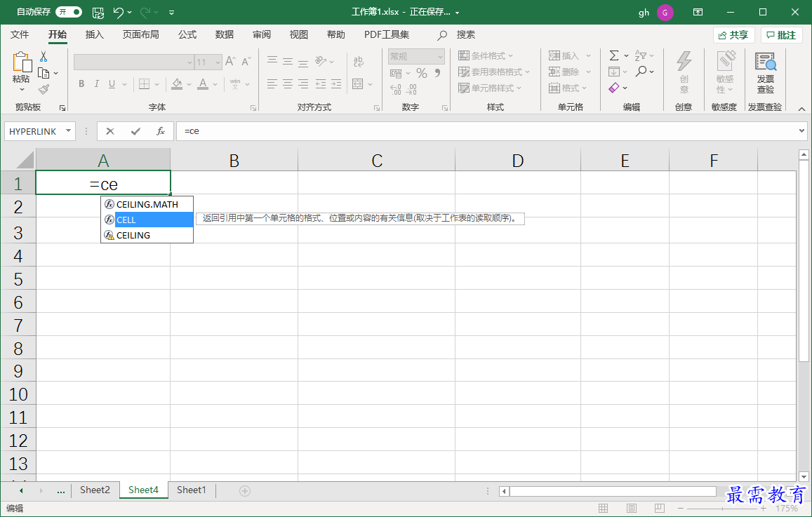Screen dimensions: 812x517
Task: Click the Cut scissors icon
Action: pos(44,56)
